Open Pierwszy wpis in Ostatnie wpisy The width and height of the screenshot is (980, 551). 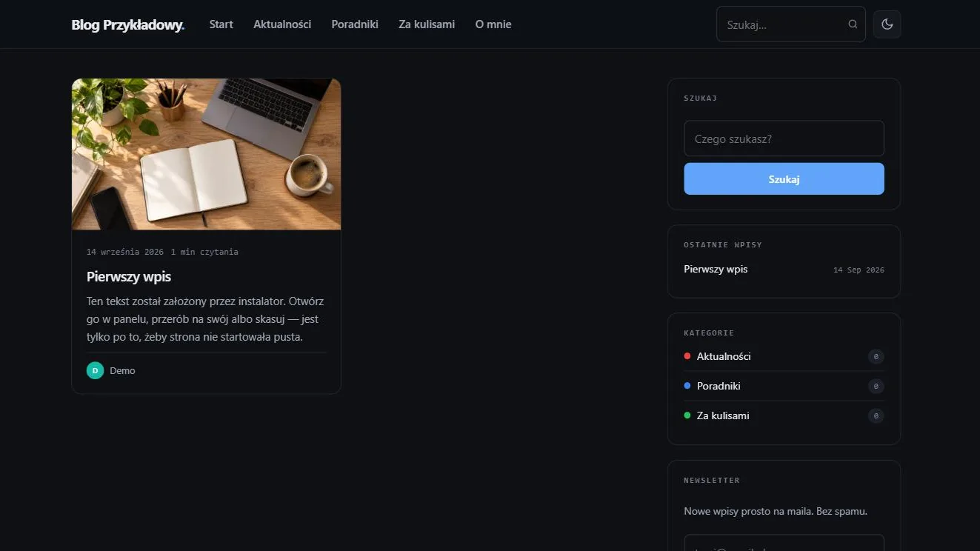pos(716,269)
